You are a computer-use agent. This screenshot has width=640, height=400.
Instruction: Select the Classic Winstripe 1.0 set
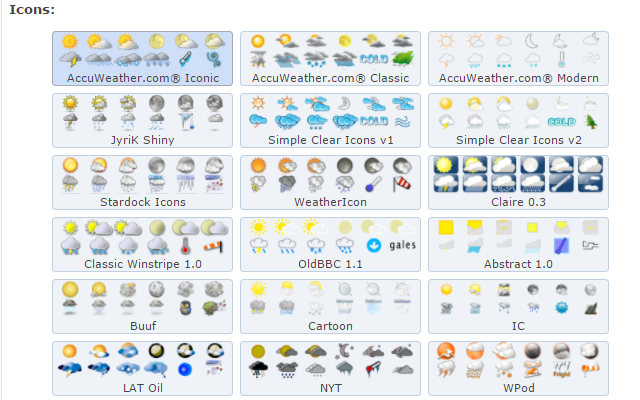142,244
